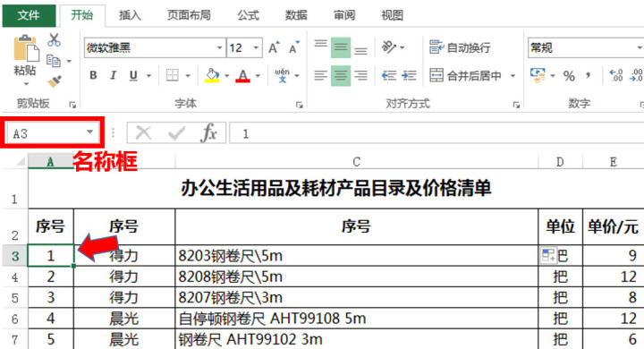This screenshot has height=349, width=644.
Task: Switch to 审阅 review tab
Action: pos(344,15)
